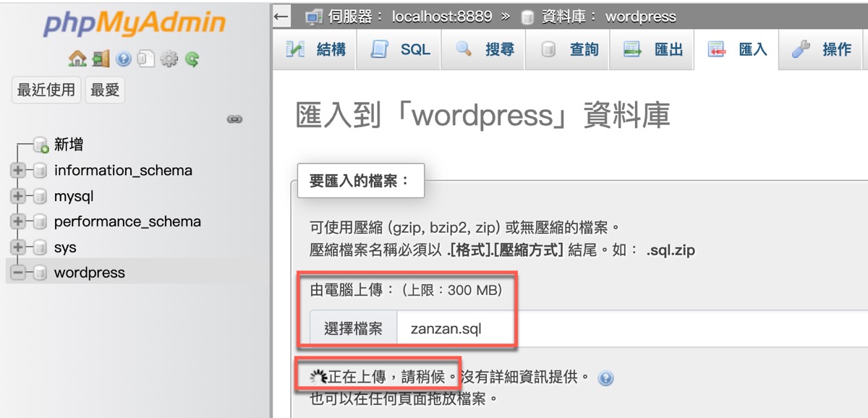Select mysql database name
This screenshot has width=868, height=418.
[74, 197]
